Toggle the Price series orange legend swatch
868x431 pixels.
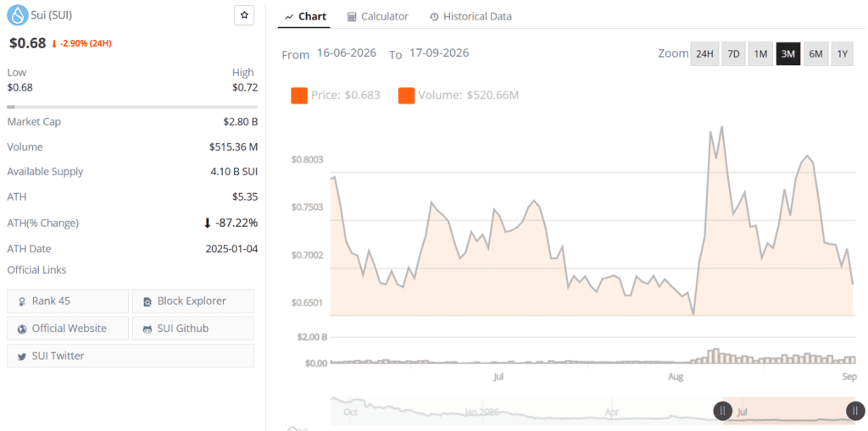(299, 95)
